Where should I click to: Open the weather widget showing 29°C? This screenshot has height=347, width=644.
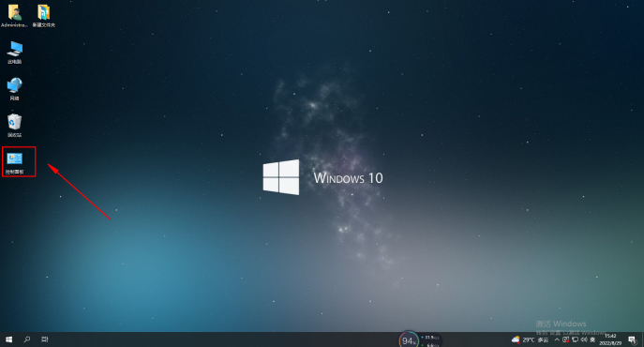click(x=530, y=339)
